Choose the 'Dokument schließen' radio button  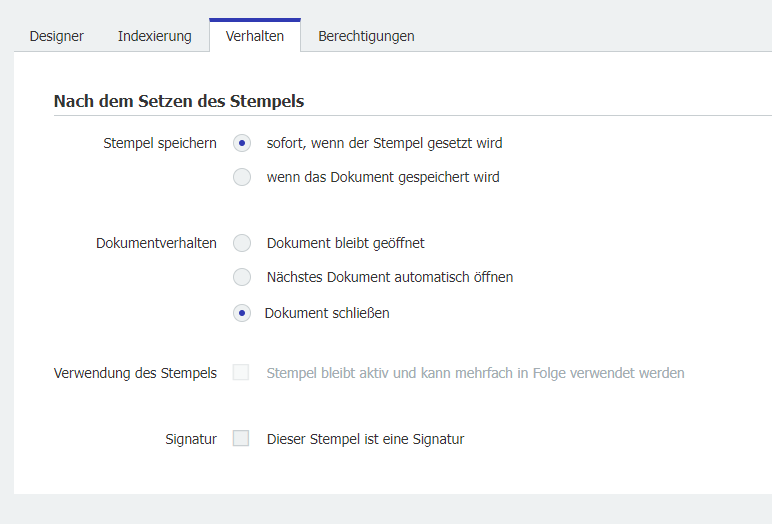[x=242, y=313]
